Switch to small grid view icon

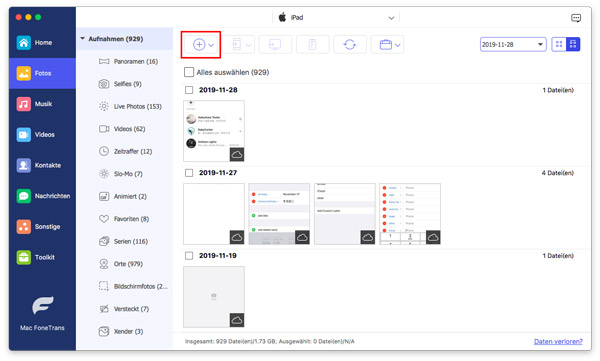(x=559, y=44)
